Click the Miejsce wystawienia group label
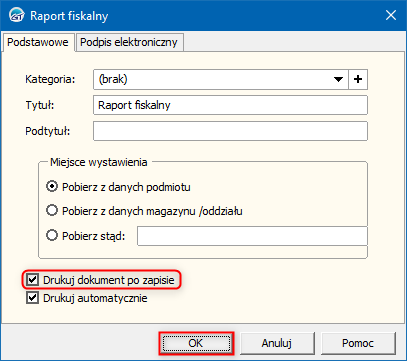Screen dimensions: 407x361 click(x=99, y=162)
